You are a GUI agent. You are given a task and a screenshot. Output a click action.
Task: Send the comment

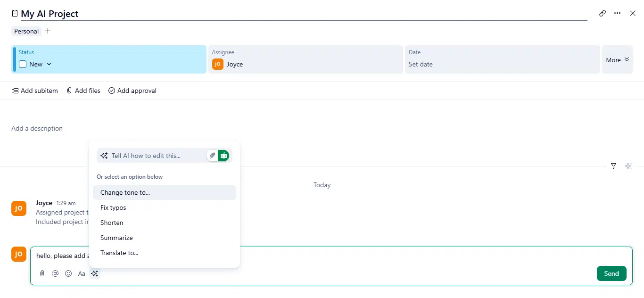[611, 273]
